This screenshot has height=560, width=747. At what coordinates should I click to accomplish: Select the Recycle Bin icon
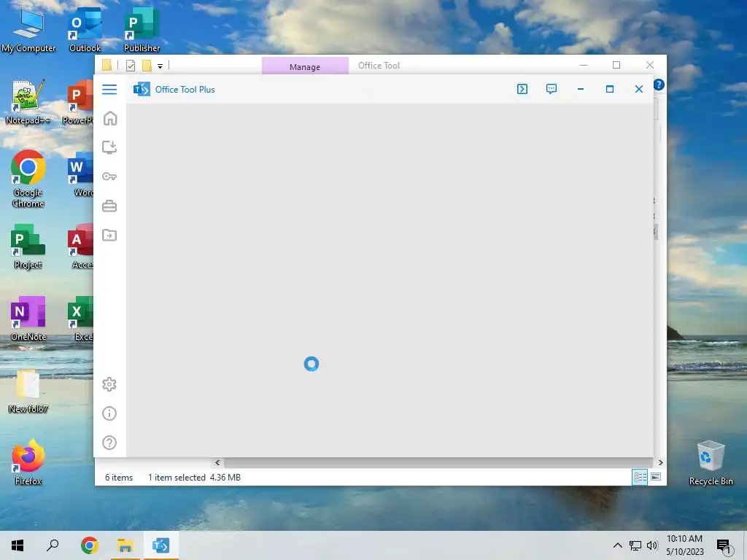coord(711,462)
